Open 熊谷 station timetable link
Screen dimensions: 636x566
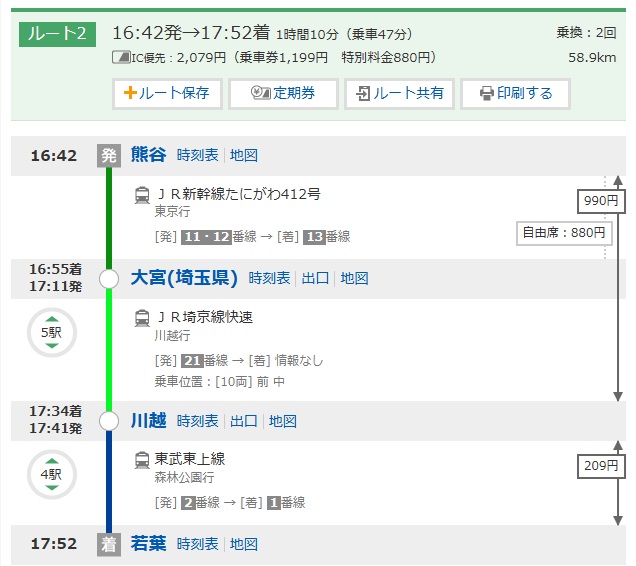coord(197,155)
